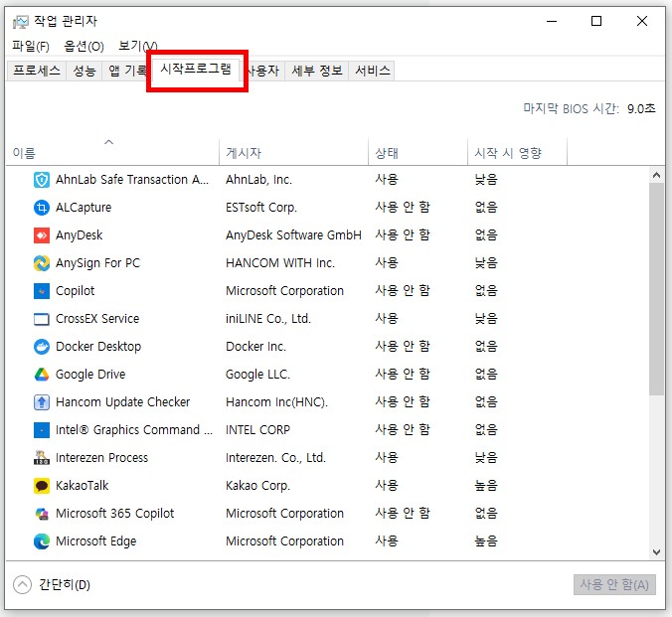Click the Hancom Inc(HNC). publisher cell
The width and height of the screenshot is (672, 617).
277,402
